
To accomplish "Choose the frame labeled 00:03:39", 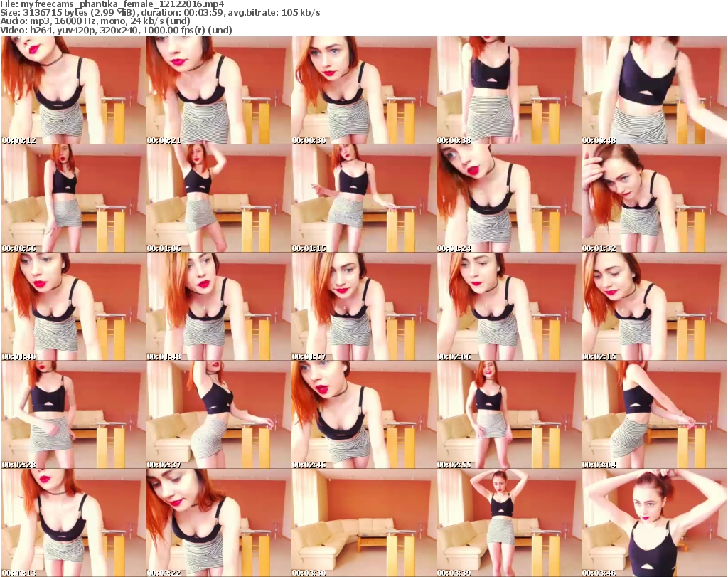I will pyautogui.click(x=509, y=523).
